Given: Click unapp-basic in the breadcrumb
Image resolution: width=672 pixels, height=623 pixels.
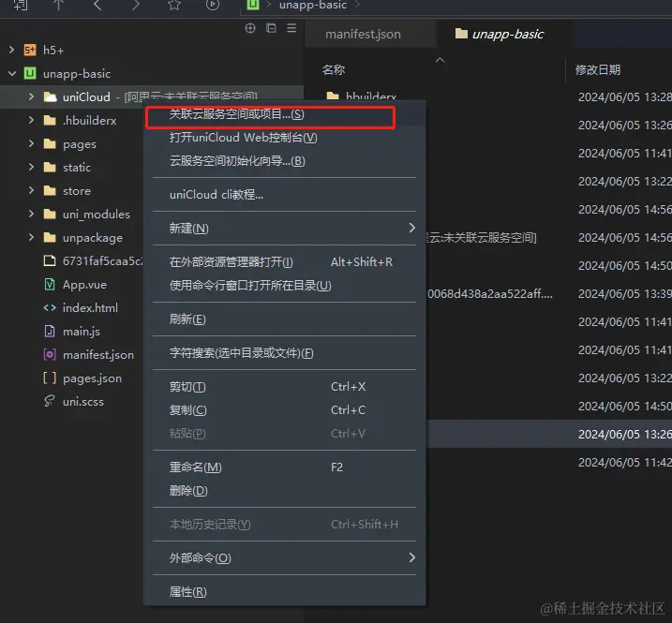Looking at the screenshot, I should pyautogui.click(x=313, y=5).
